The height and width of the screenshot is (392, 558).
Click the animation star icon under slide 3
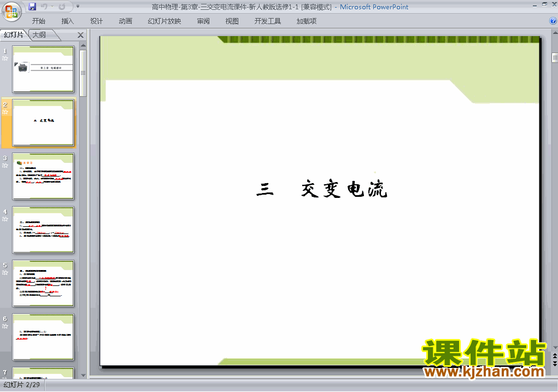5,166
